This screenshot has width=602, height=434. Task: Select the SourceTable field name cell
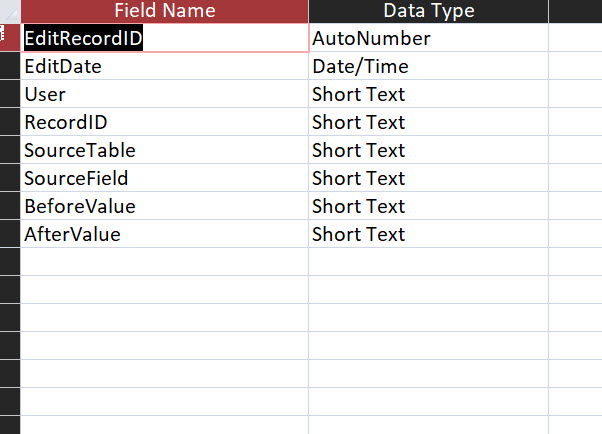click(x=80, y=151)
